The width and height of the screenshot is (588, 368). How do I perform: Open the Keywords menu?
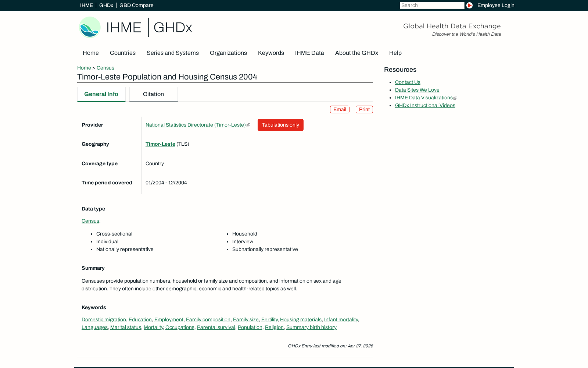click(x=271, y=53)
